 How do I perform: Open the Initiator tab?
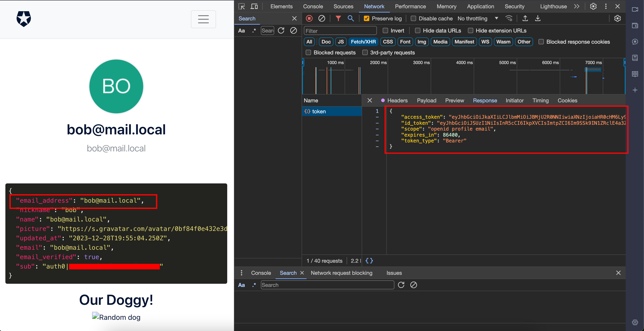[514, 101]
